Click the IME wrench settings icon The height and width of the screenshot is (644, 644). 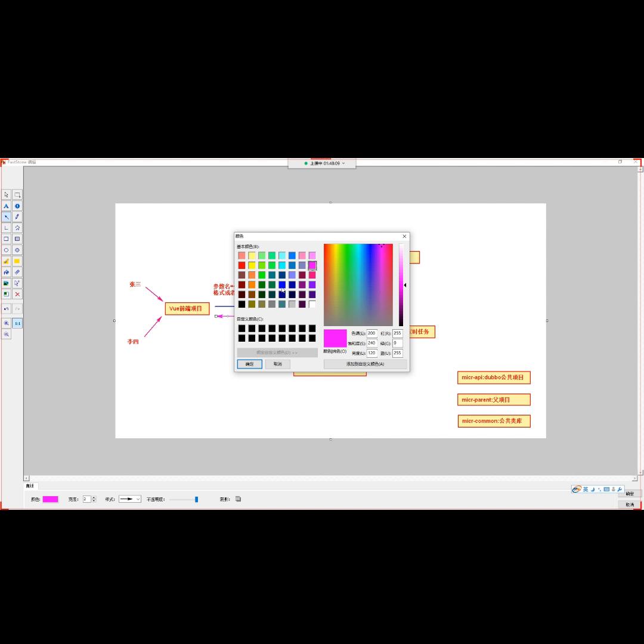(x=620, y=489)
